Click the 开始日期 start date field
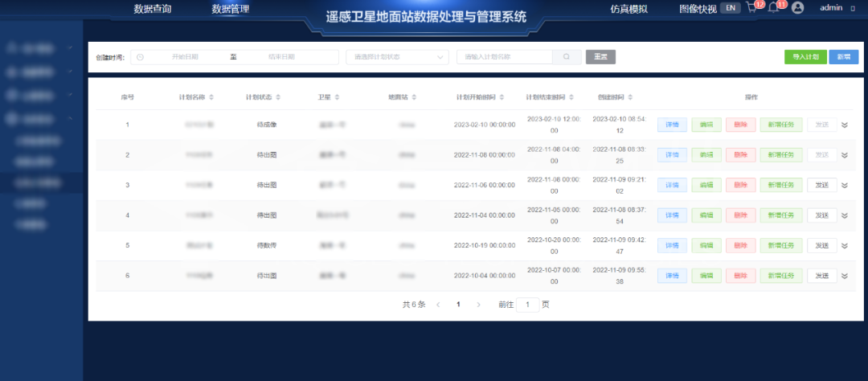 coord(185,57)
